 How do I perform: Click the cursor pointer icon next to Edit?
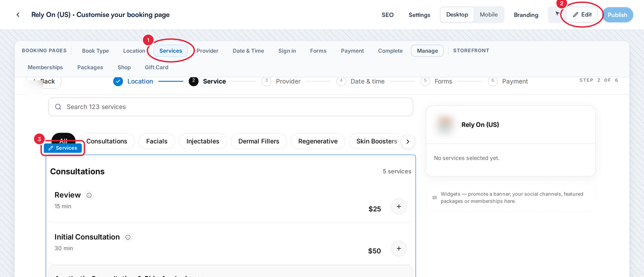(x=557, y=14)
